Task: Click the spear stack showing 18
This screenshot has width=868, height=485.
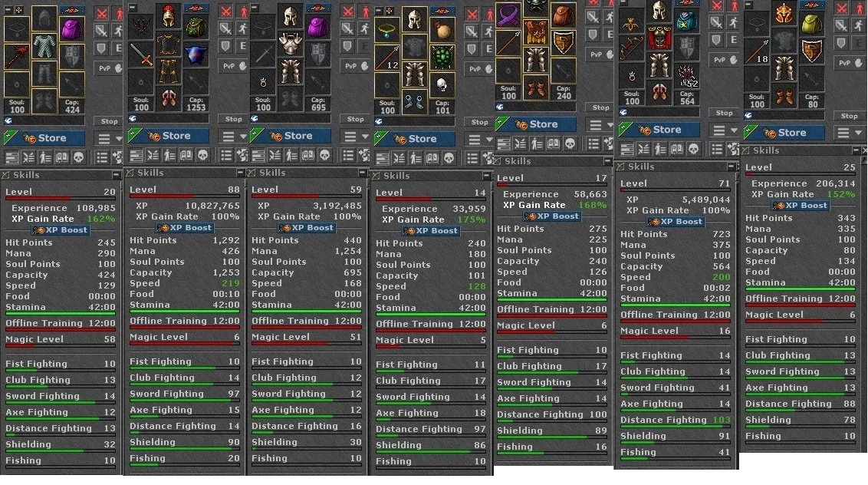Action: click(x=757, y=51)
